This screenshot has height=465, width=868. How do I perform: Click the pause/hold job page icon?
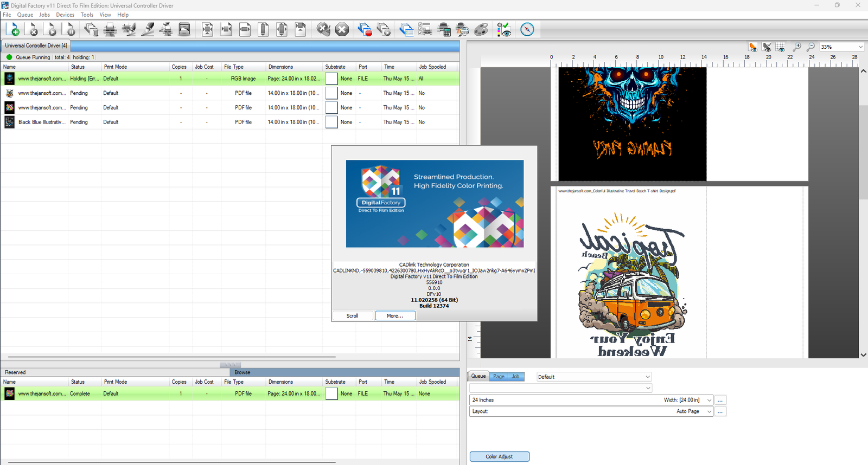coord(68,29)
